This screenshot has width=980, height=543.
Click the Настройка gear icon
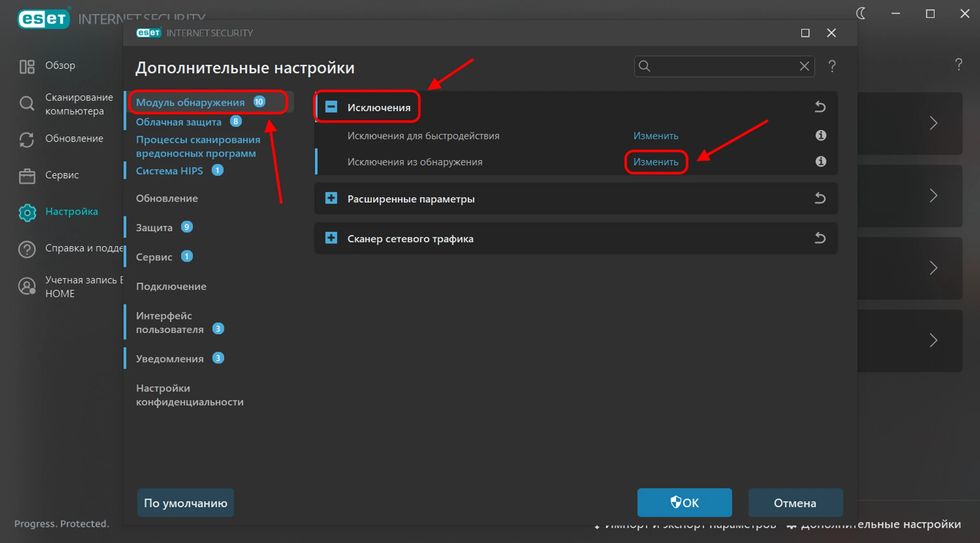(27, 212)
